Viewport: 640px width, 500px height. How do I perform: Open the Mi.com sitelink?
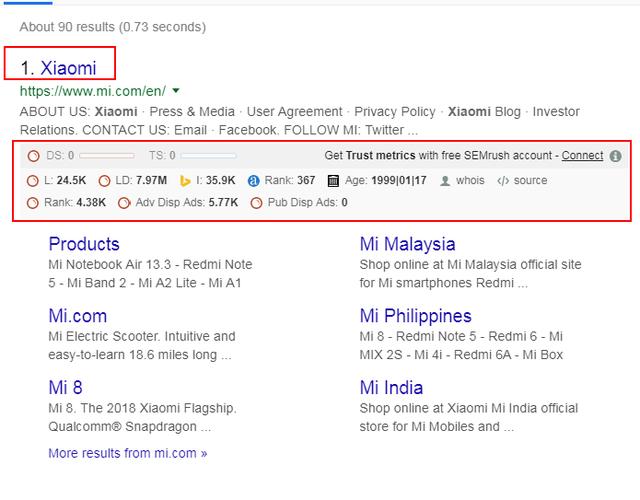click(78, 316)
